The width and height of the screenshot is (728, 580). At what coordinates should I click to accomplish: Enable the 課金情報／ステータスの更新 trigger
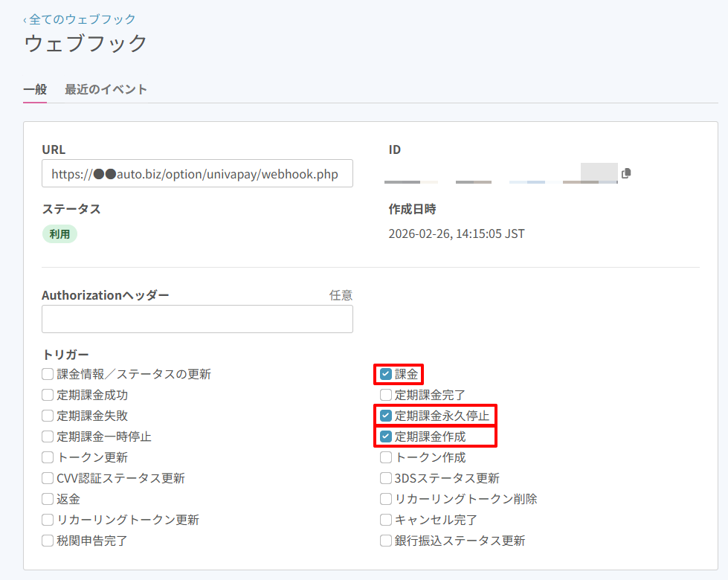pyautogui.click(x=48, y=374)
